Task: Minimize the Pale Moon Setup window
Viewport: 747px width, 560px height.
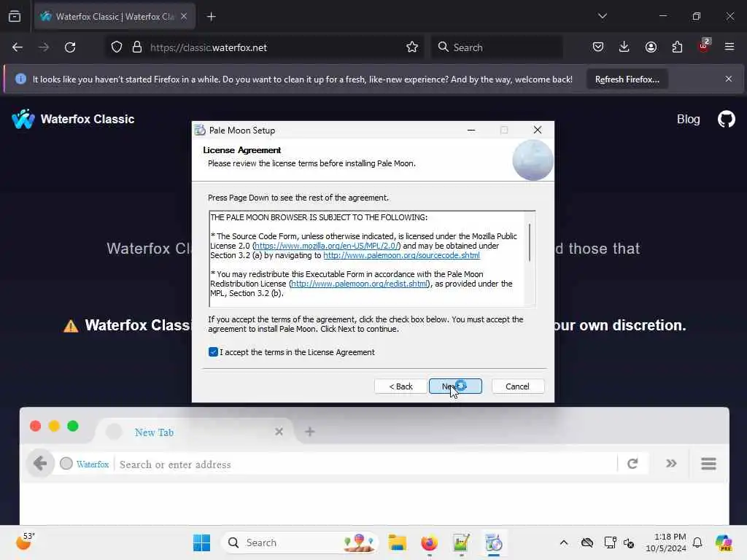Action: (x=471, y=130)
